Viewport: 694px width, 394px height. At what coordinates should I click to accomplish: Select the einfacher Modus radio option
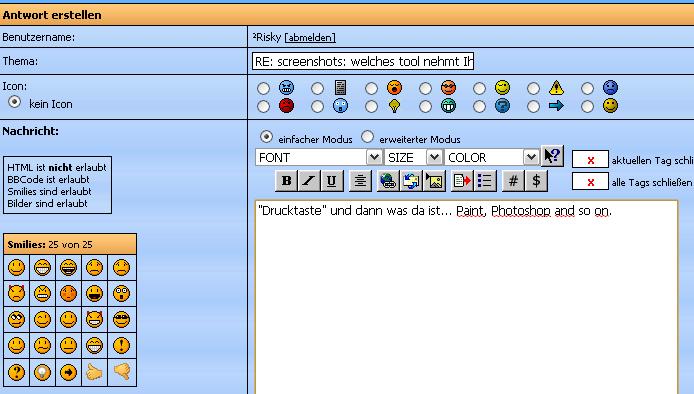point(266,137)
